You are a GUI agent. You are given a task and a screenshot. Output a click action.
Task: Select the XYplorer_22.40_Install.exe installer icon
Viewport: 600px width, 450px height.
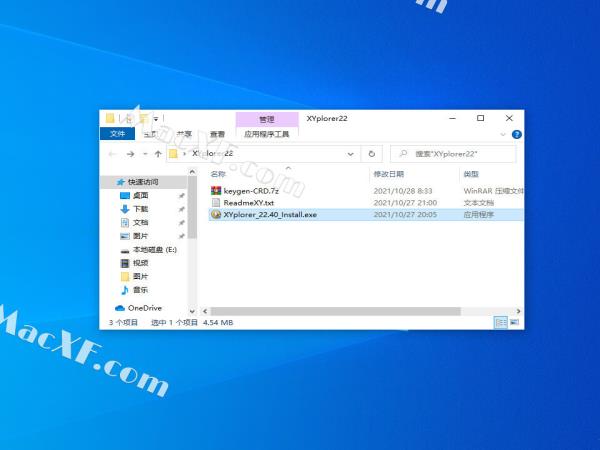215,214
